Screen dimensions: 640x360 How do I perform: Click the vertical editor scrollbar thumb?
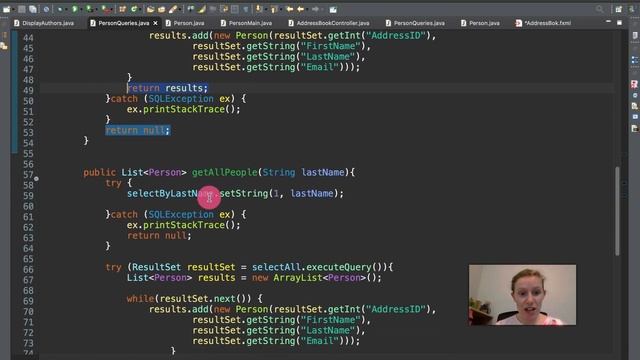tap(617, 211)
